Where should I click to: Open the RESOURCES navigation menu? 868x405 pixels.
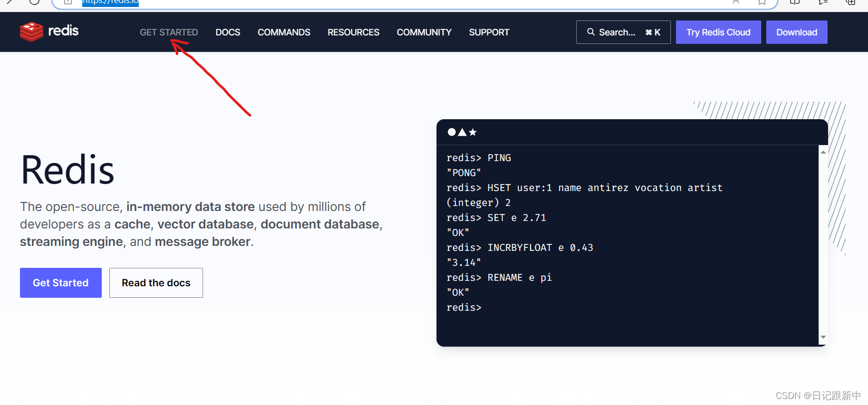353,32
